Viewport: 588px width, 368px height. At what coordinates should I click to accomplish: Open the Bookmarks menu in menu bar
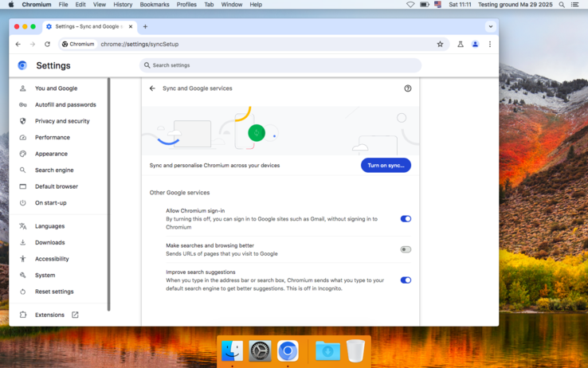coord(155,5)
